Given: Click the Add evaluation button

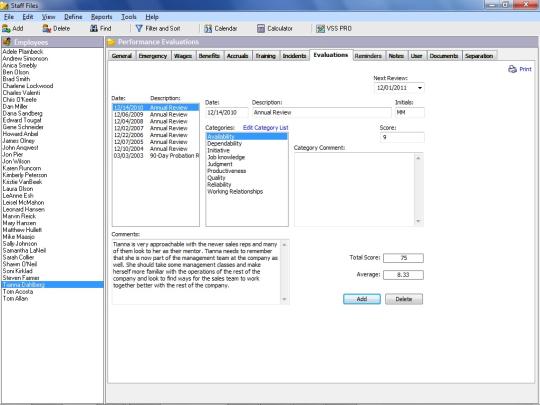Looking at the screenshot, I should coord(362,299).
